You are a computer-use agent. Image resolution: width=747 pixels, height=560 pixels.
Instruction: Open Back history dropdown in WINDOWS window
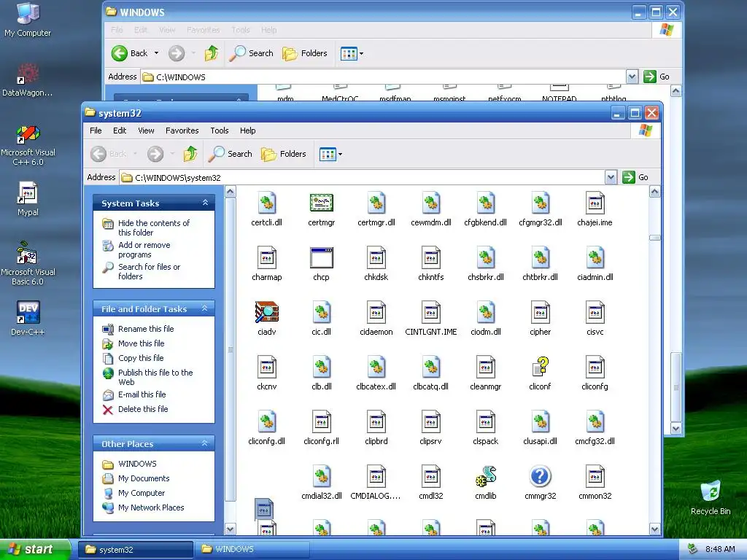pos(157,53)
